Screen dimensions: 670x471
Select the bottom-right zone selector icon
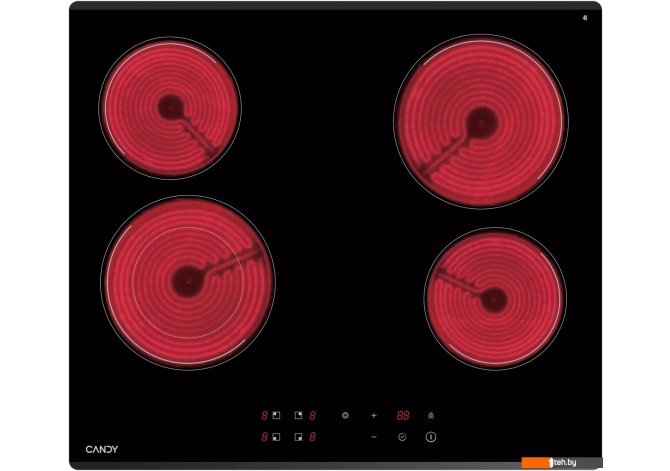point(298,437)
